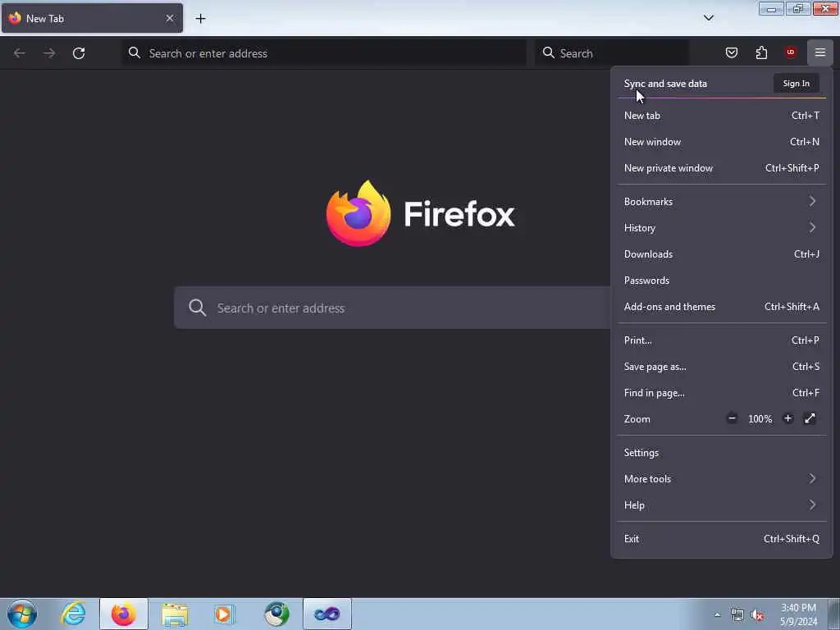
Task: Open Passwords from the menu
Action: click(x=721, y=281)
